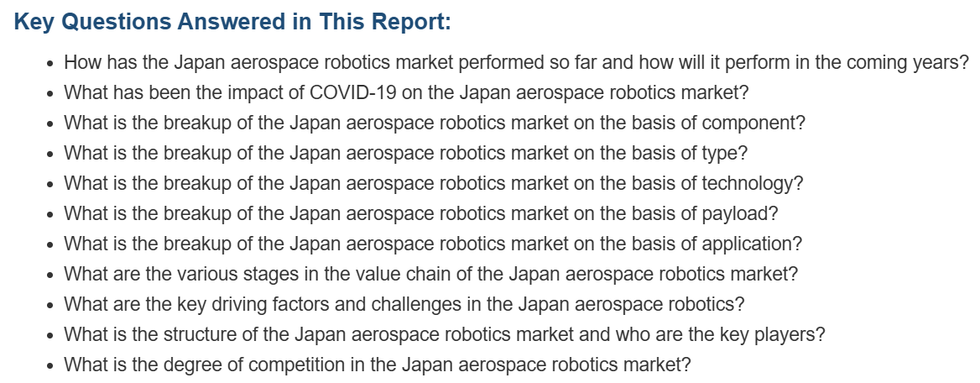Select the value chain stages question
Image resolution: width=980 pixels, height=383 pixels.
point(431,274)
